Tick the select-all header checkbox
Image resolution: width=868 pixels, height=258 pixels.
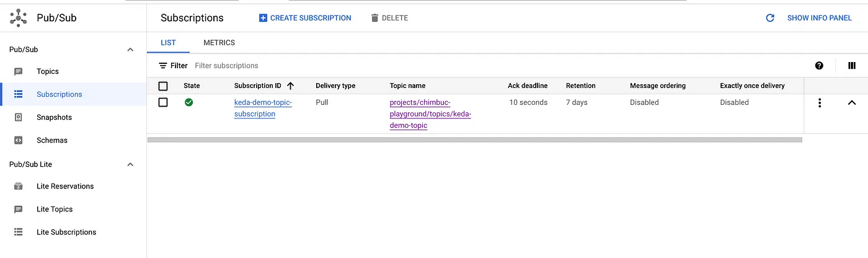coord(163,86)
